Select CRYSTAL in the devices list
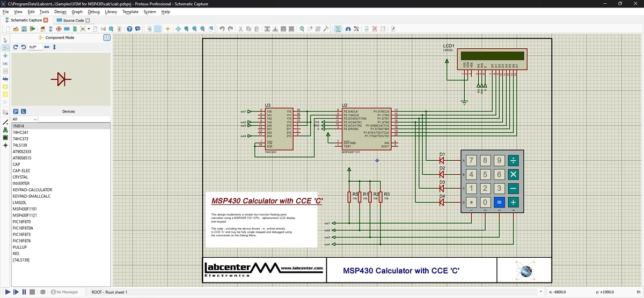 coord(61,177)
